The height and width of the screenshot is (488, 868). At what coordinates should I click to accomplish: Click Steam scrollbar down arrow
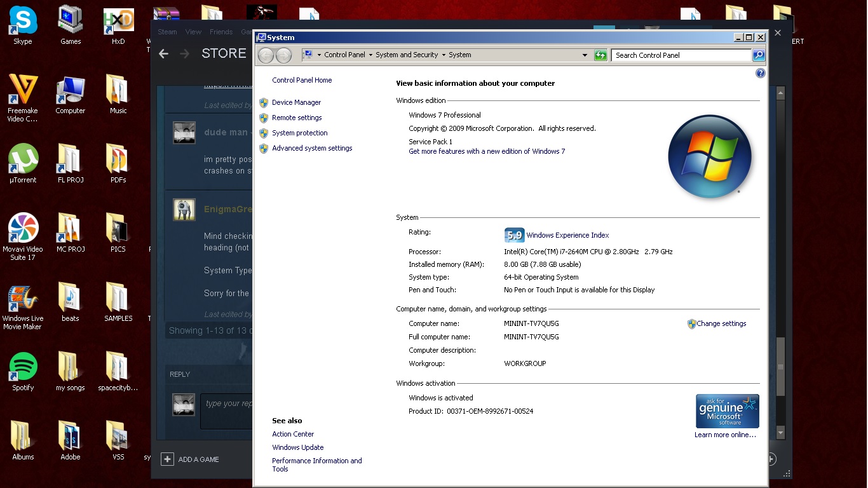tap(780, 433)
